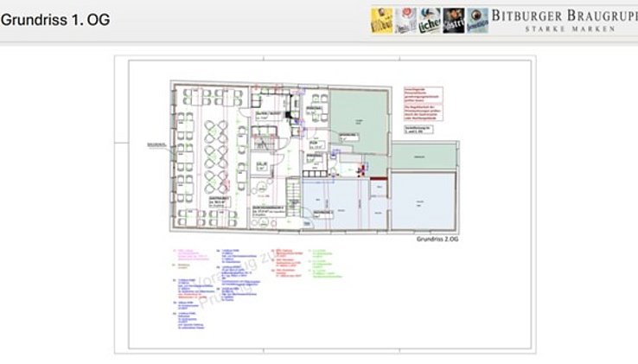Click the Starke Marken tagline
Image resolution: width=638 pixels, height=364 pixels.
571,29
